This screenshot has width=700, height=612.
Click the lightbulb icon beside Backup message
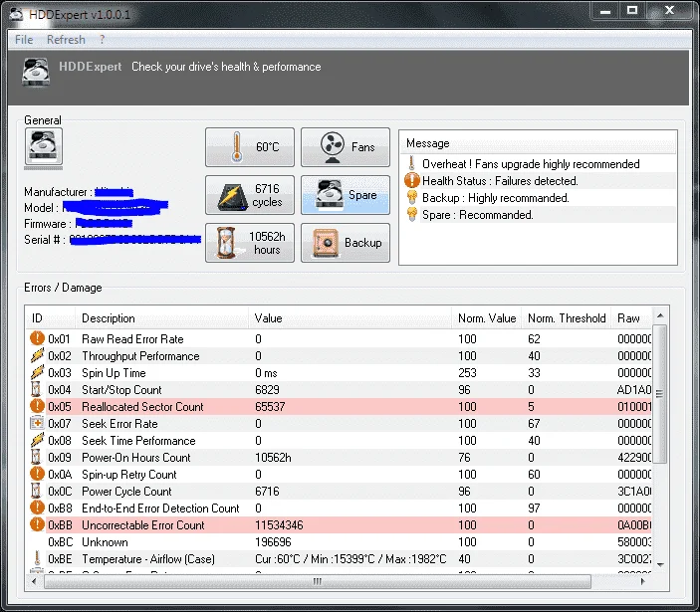point(412,198)
